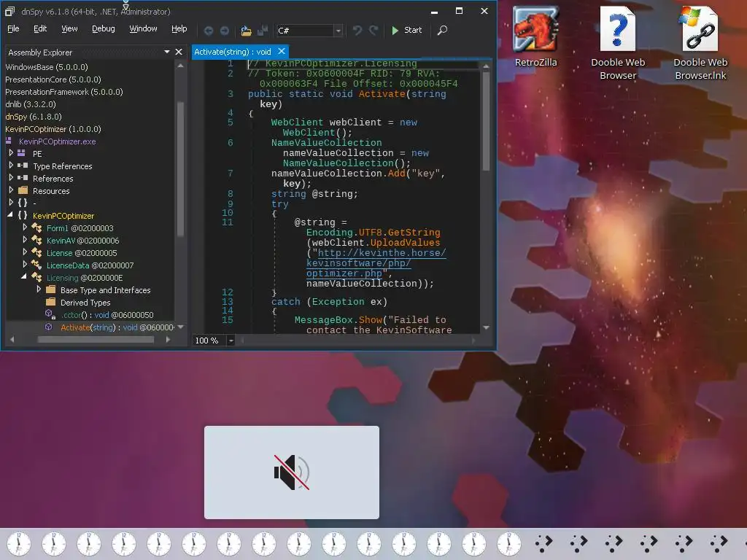Open the Window menu
This screenshot has height=560, width=747.
(x=143, y=28)
